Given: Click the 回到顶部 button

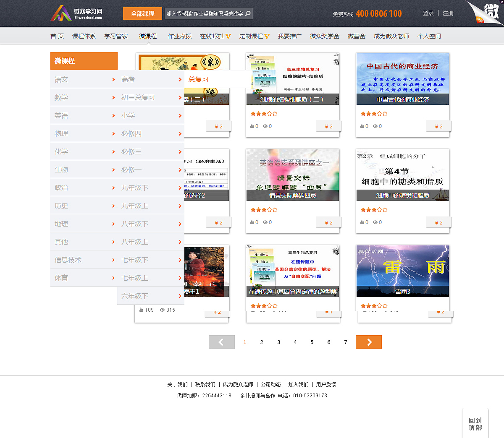Looking at the screenshot, I should 475,424.
